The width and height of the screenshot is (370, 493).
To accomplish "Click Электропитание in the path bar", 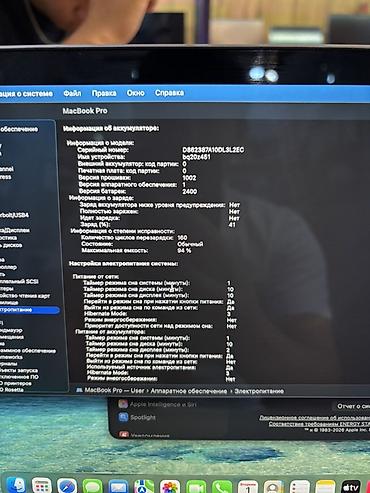I will 259,391.
